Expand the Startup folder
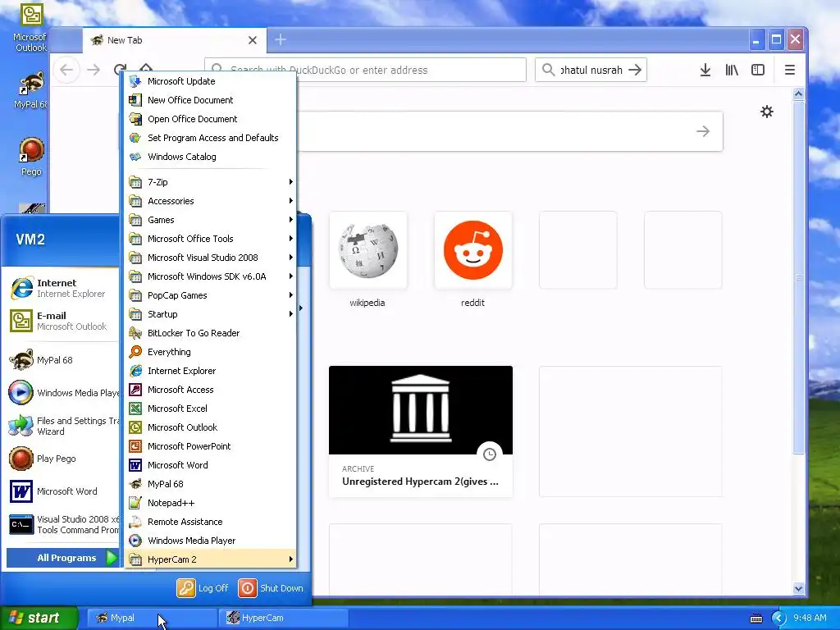The height and width of the screenshot is (630, 840). pos(210,314)
